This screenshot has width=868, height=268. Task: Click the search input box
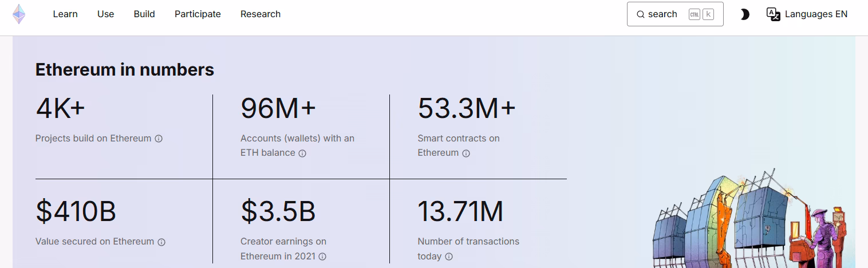click(x=674, y=14)
